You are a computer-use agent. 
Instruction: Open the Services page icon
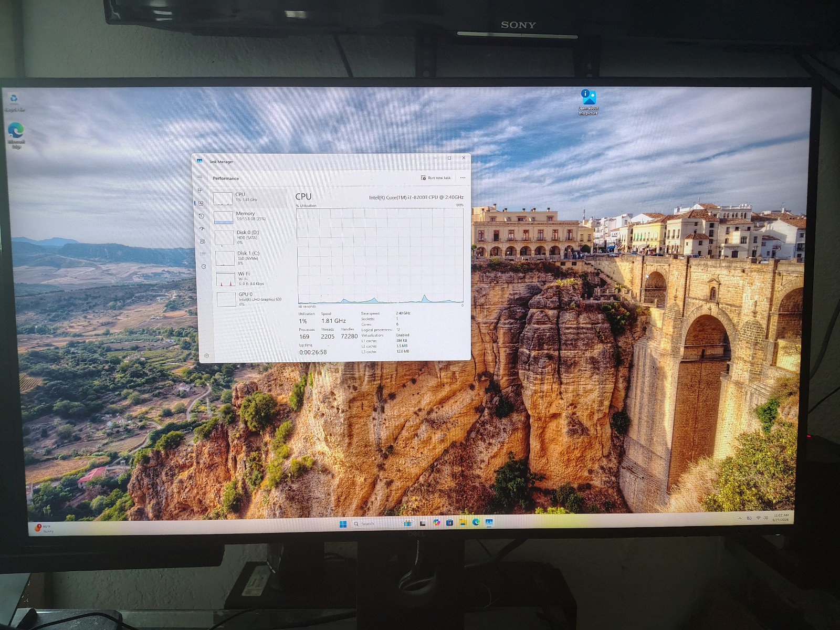[204, 267]
